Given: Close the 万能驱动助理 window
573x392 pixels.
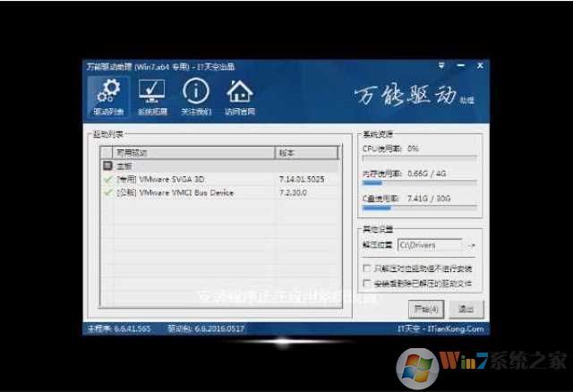Looking at the screenshot, I should pos(480,65).
